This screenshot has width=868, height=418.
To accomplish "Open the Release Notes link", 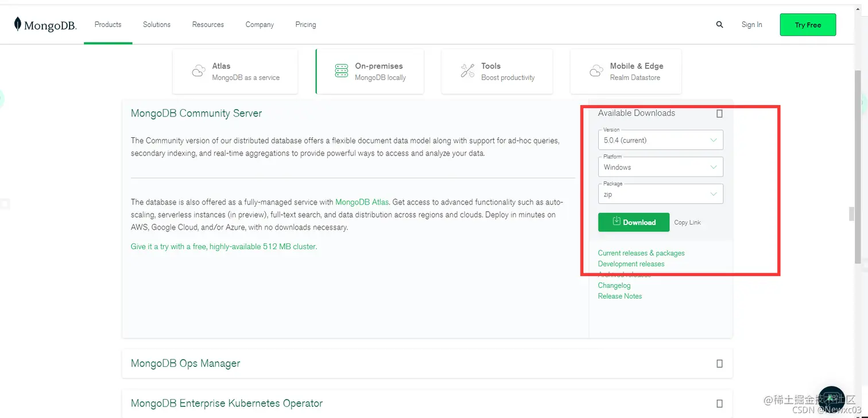I will (620, 296).
